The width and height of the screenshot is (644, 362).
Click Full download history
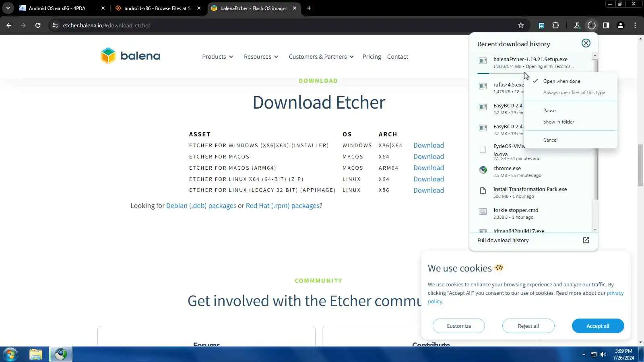pyautogui.click(x=503, y=240)
